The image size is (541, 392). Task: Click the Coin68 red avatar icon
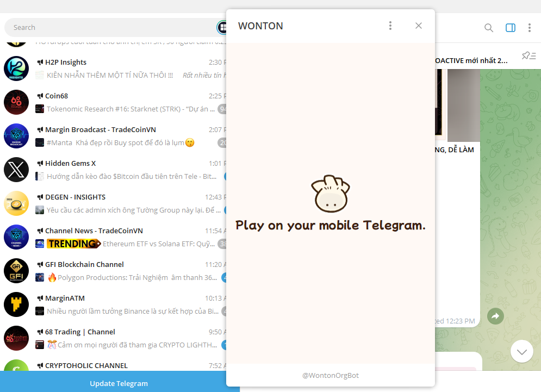[16, 102]
